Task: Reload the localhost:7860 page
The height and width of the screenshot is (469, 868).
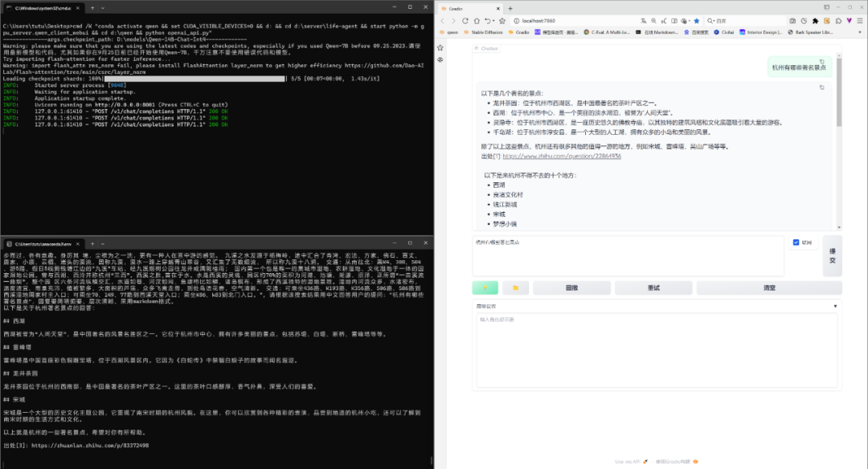Action: pos(464,20)
